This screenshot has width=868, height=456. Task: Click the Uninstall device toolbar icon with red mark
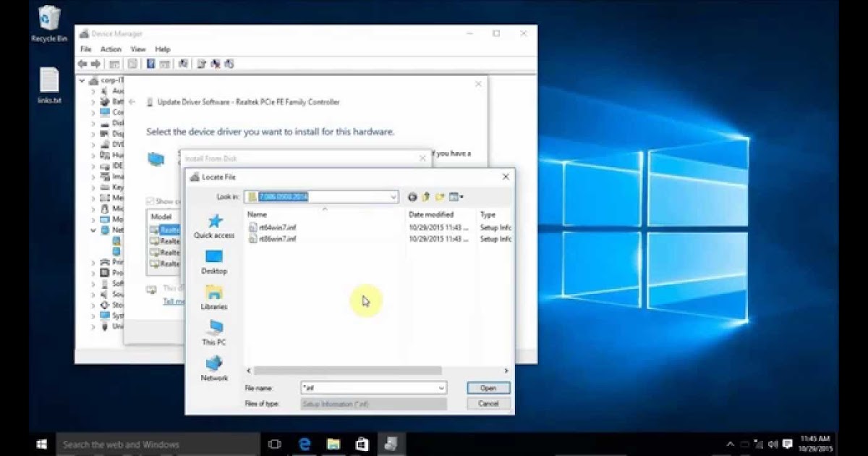[x=216, y=64]
